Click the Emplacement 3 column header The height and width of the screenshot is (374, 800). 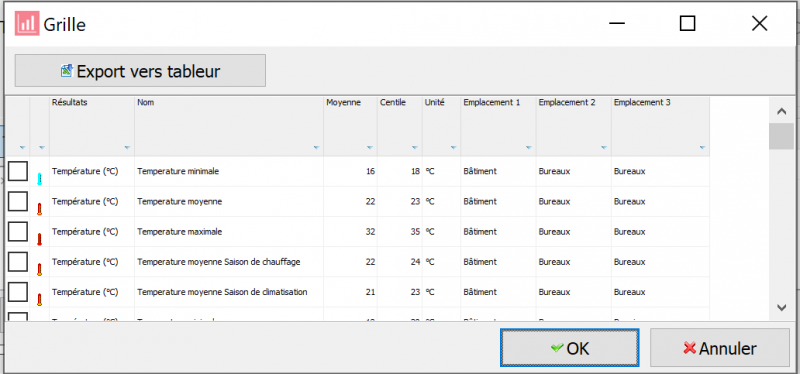tap(661, 126)
